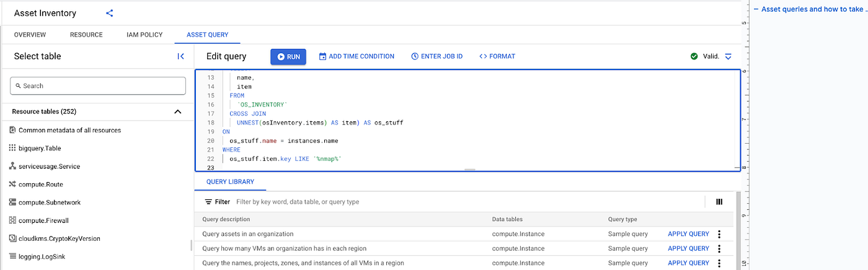This screenshot has height=270, width=868.
Task: Collapse the Select table panel
Action: tap(180, 56)
